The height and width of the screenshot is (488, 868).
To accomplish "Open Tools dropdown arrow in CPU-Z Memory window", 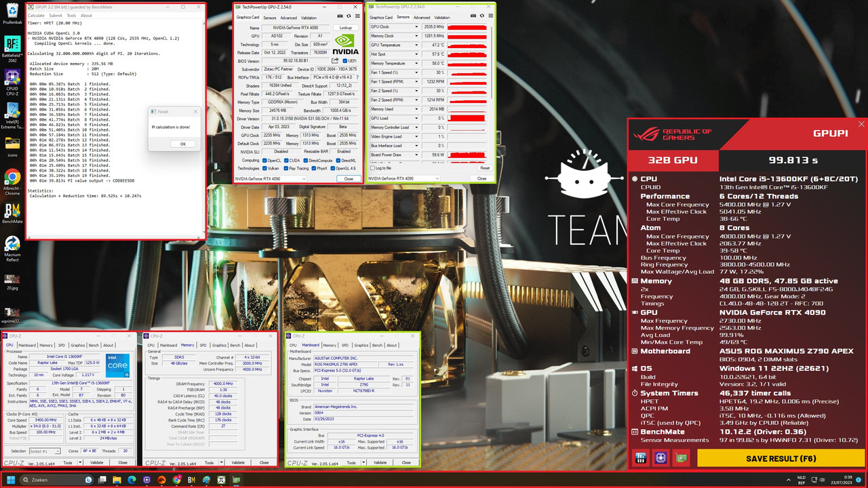I will click(x=222, y=462).
